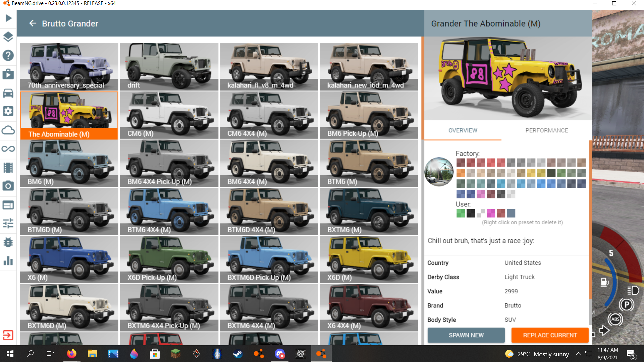This screenshot has height=362, width=644.
Task: Select the BXTM6D (M) configuration
Action: point(69,308)
